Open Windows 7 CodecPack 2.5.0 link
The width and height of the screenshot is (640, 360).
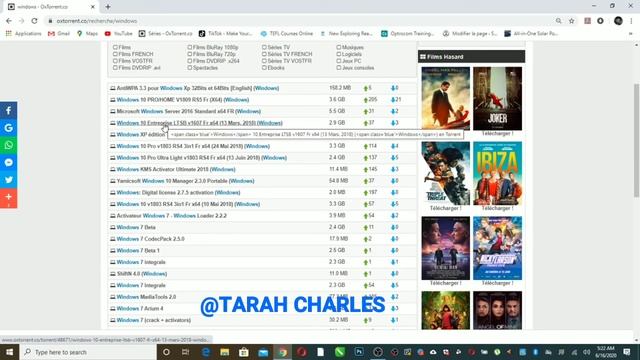pyautogui.click(x=150, y=239)
